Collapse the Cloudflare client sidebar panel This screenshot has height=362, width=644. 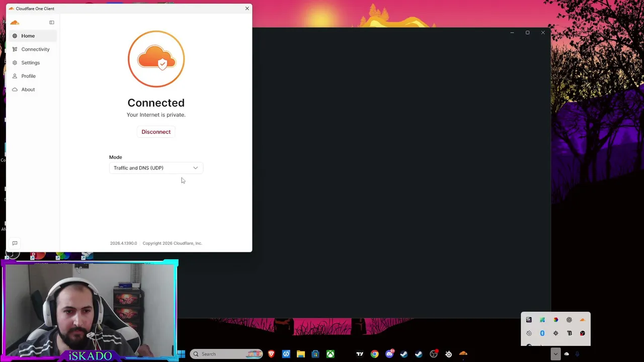(x=51, y=22)
